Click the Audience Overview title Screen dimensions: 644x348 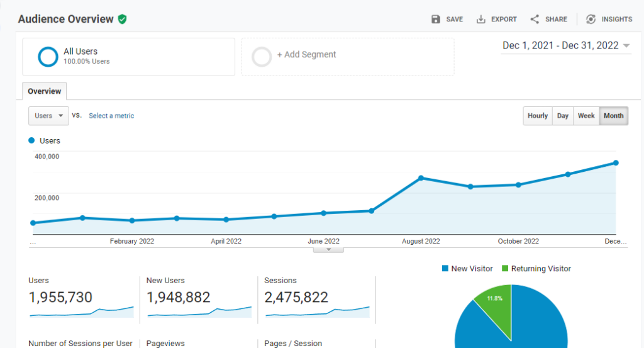pyautogui.click(x=65, y=20)
